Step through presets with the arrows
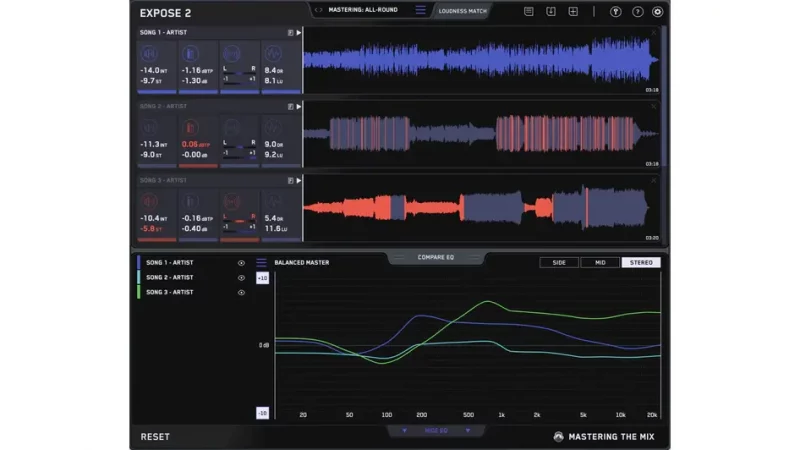The image size is (800, 450). (x=318, y=10)
